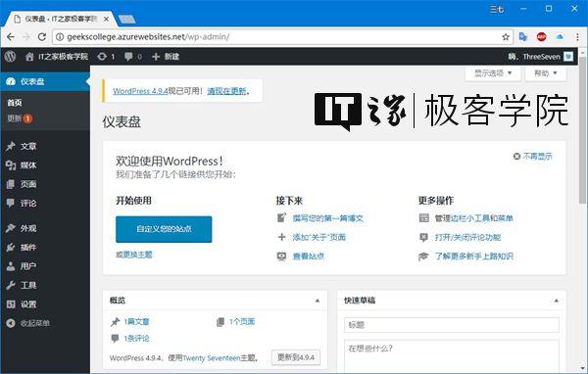The image size is (588, 374).
Task: Click the plus icon beside 添加"关于"页面
Action: pos(281,237)
